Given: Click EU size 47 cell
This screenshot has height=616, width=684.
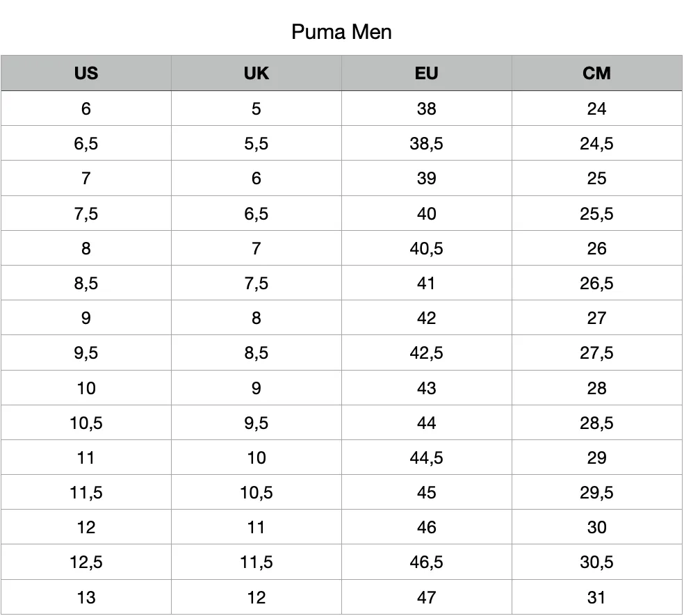Looking at the screenshot, I should 427,597.
